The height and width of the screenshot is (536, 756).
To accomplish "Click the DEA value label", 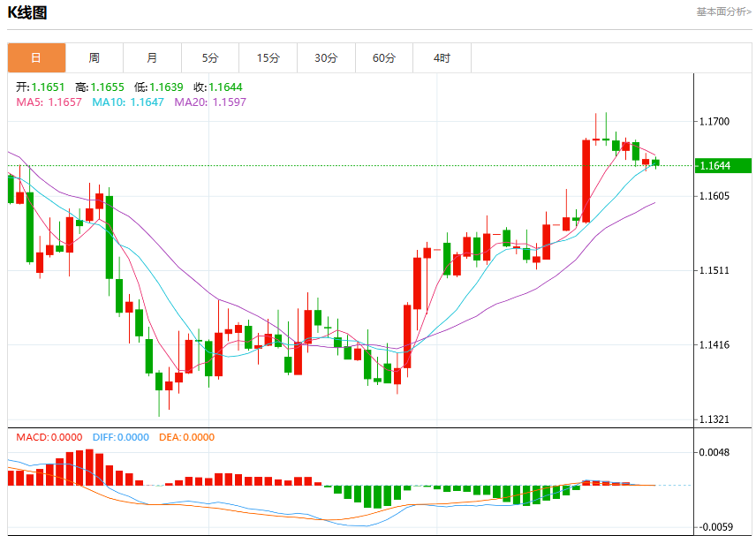I will point(186,437).
